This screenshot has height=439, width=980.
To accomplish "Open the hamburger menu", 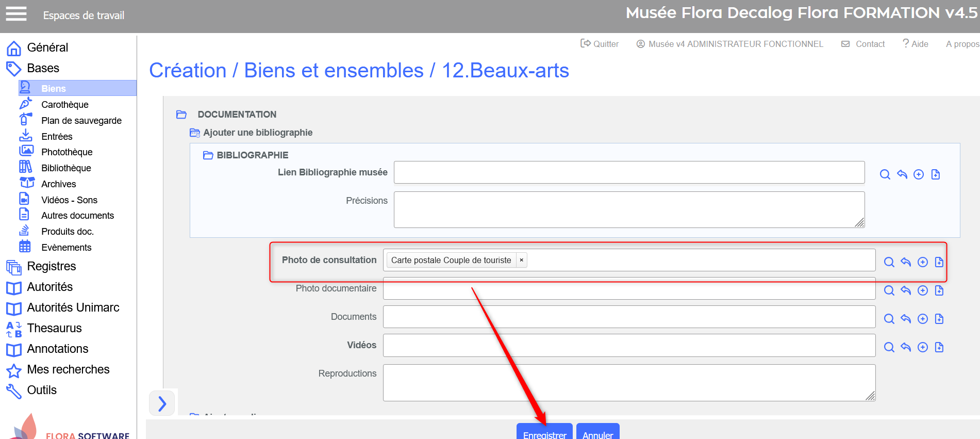I will 16,14.
